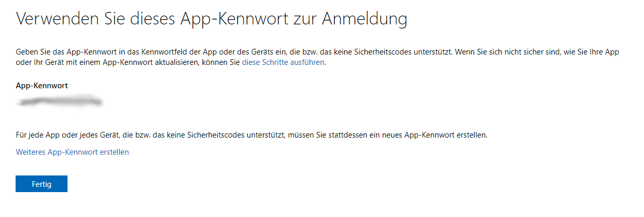Viewport: 644px width, 217px height.
Task: Click the line starting 'oder Ihr Gerät mit einem'
Action: pos(171,62)
